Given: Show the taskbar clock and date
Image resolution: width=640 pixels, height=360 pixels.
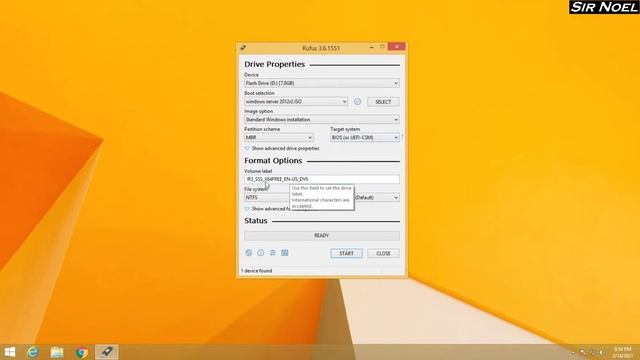Looking at the screenshot, I should click(x=622, y=352).
